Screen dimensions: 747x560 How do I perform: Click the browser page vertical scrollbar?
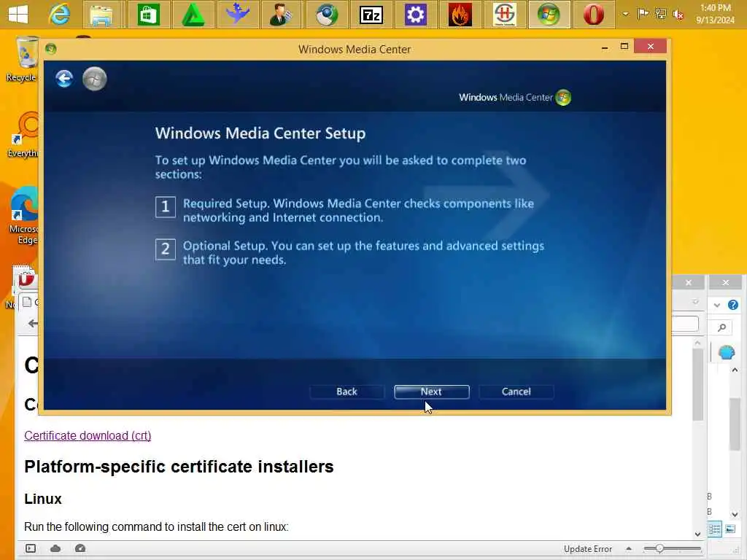(698, 384)
